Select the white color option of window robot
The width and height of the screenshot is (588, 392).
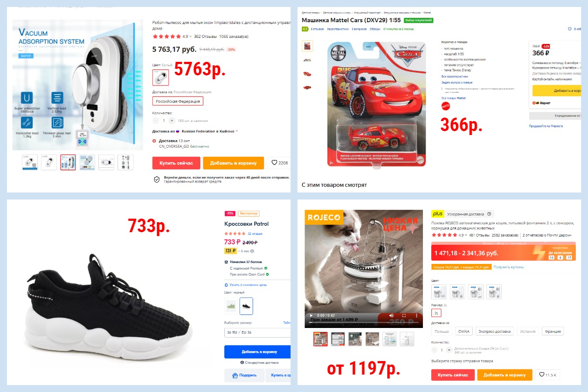point(161,78)
